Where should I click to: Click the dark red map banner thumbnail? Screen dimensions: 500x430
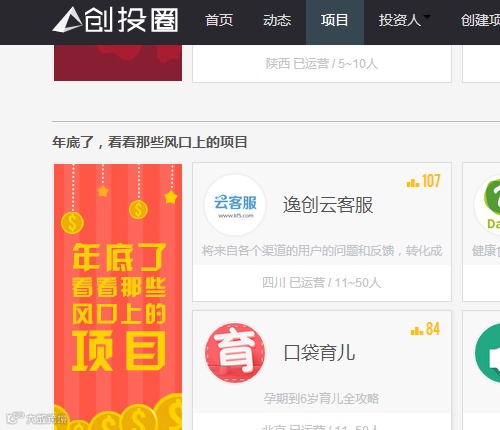tap(118, 63)
